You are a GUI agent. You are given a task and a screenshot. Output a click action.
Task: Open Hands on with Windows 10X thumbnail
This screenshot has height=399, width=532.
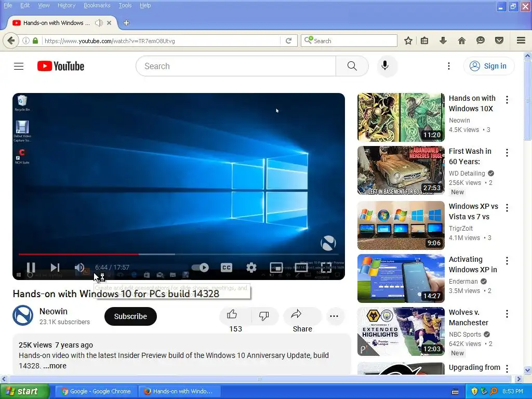401,117
